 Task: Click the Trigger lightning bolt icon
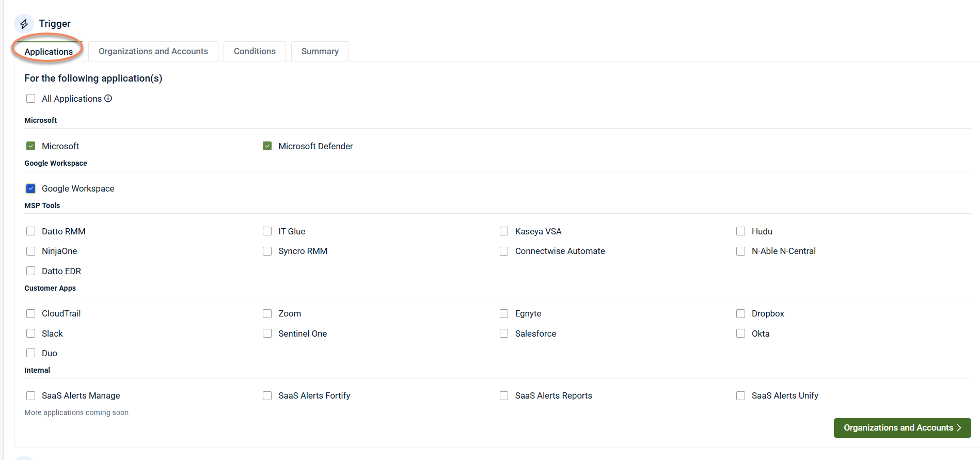coord(24,24)
